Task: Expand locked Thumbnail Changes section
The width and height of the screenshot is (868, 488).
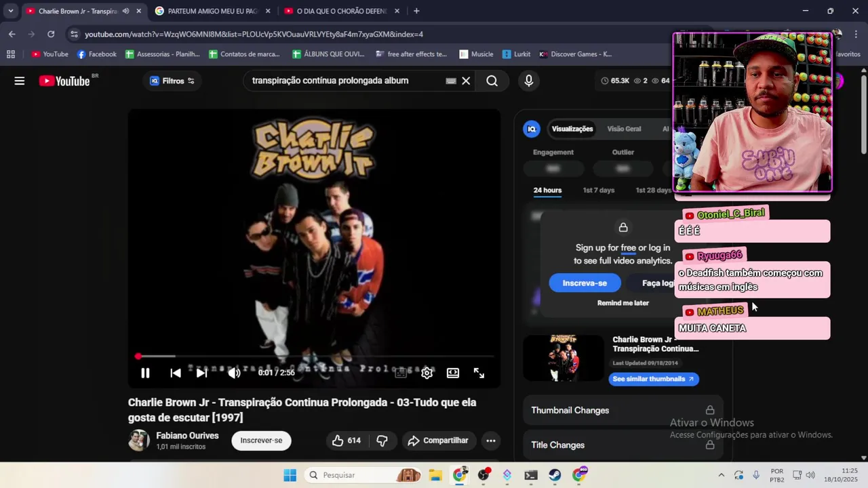Action: pyautogui.click(x=623, y=410)
